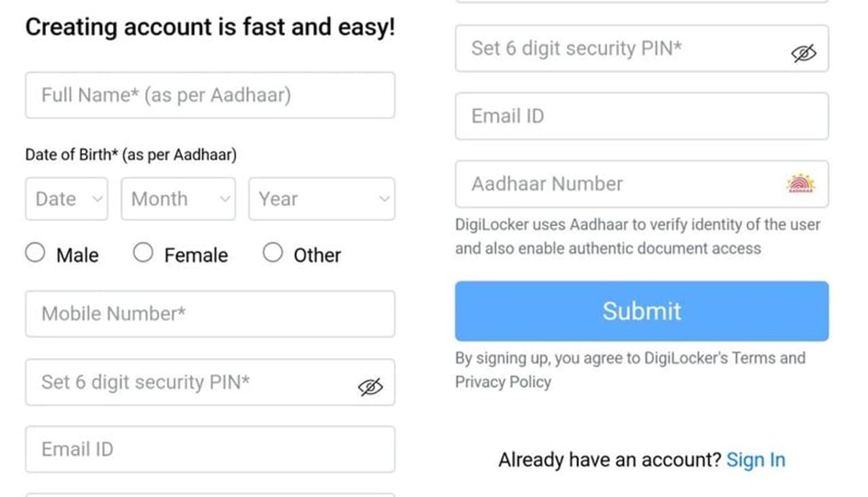This screenshot has height=497, width=868.
Task: Open the Date dropdown
Action: click(x=66, y=199)
